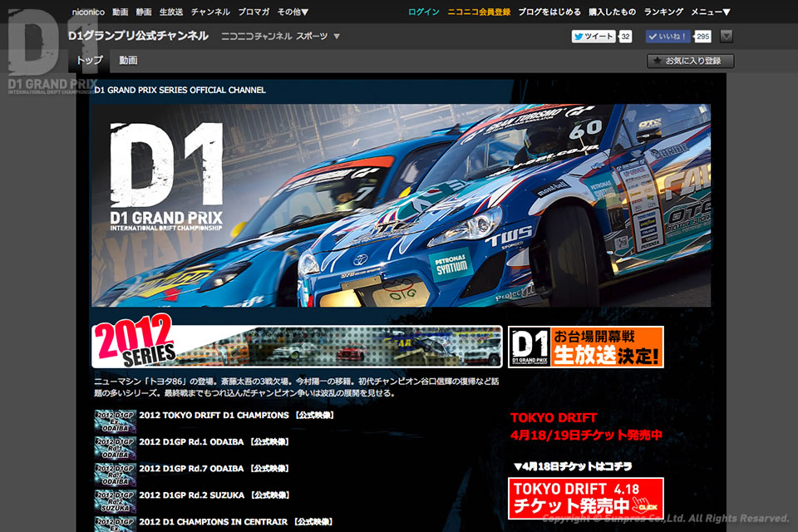Click the TOKYO DRIFT 4.18 チケット発売中 banner
The height and width of the screenshot is (532, 798).
tap(586, 499)
